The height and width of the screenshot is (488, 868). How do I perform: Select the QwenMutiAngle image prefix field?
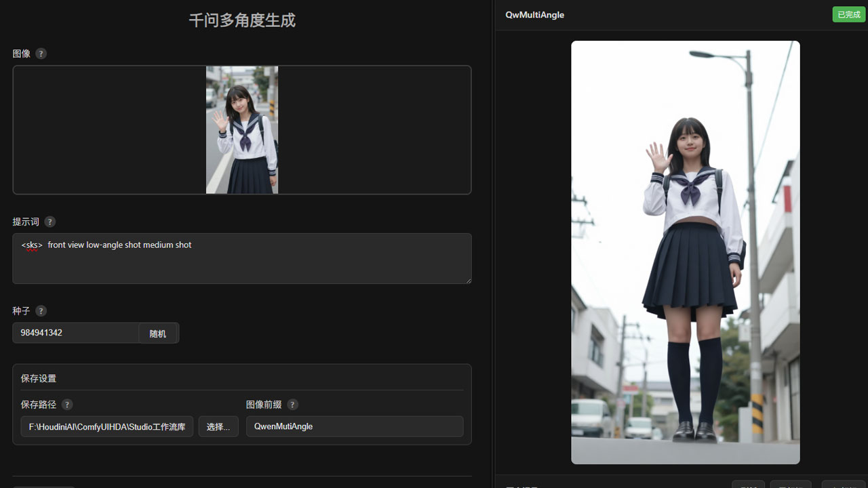[x=354, y=427]
